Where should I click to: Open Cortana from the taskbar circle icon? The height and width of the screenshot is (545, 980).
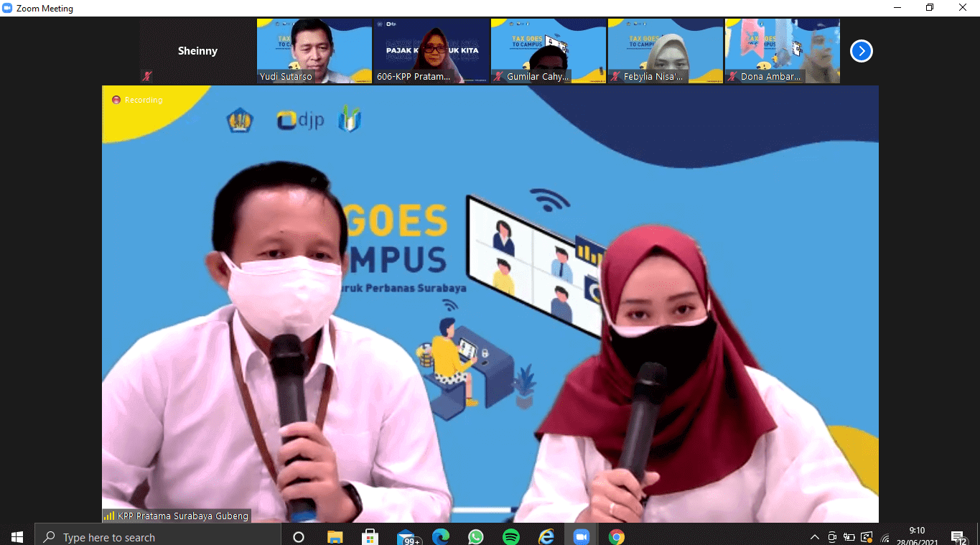[x=299, y=536]
